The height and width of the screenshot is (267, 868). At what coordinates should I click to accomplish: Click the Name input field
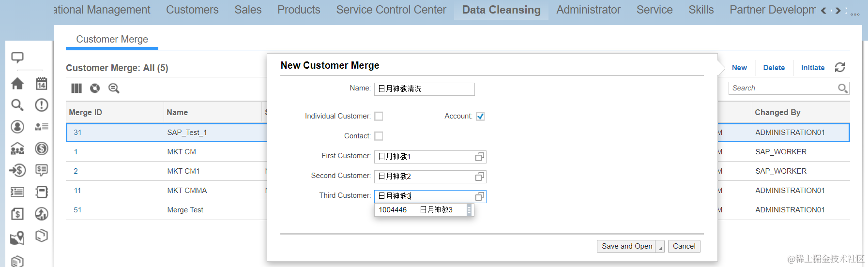coord(424,89)
